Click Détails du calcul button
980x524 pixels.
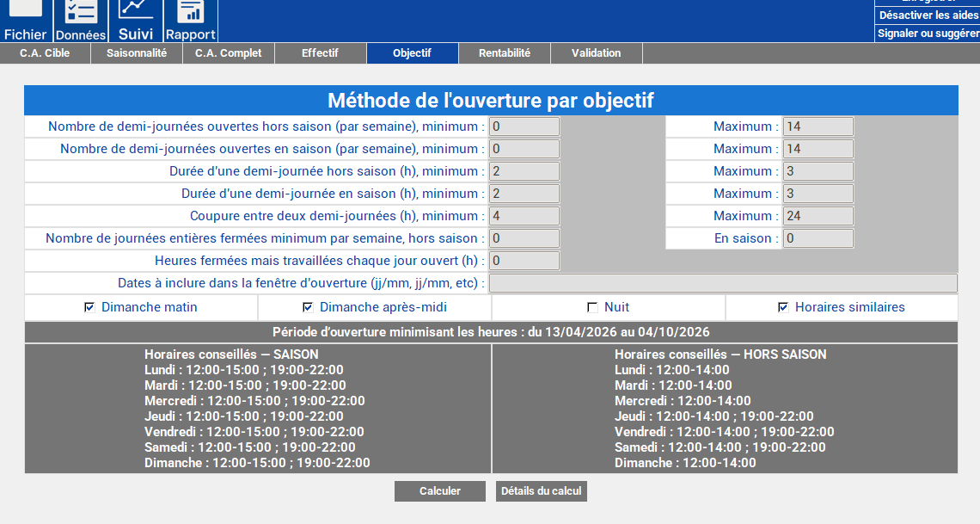point(542,491)
